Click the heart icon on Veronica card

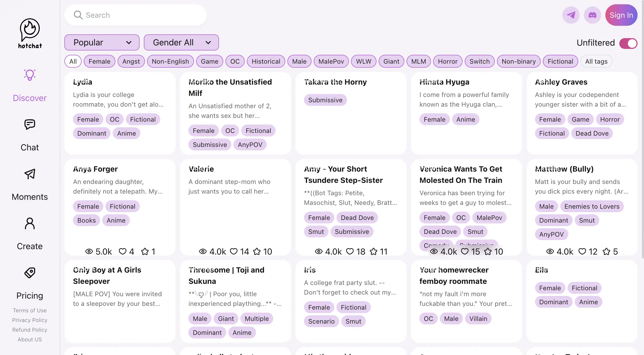465,251
